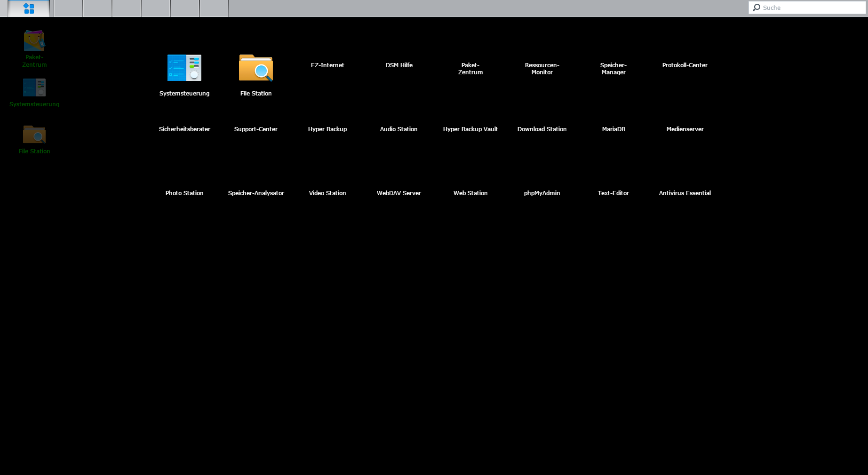Open Speicher-Manager
This screenshot has width=868, height=475.
pos(613,69)
